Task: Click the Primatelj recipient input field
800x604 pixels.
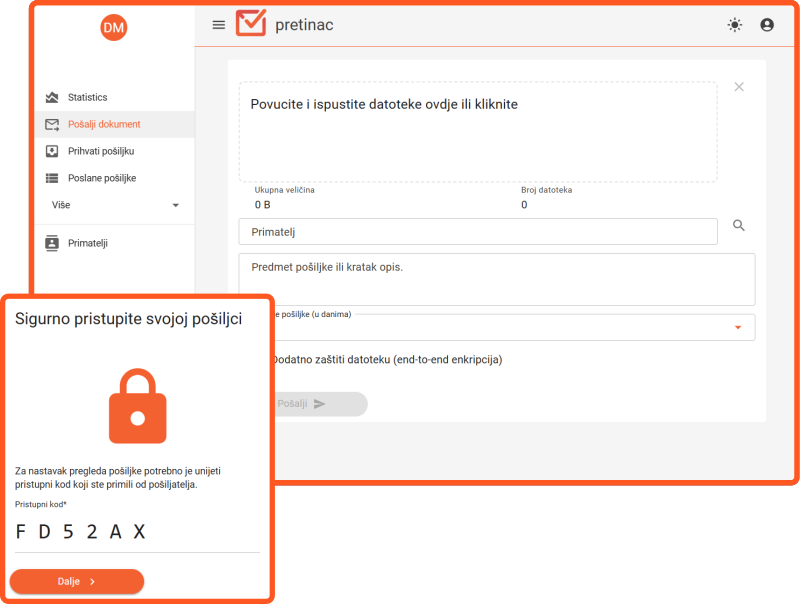Action: point(478,231)
